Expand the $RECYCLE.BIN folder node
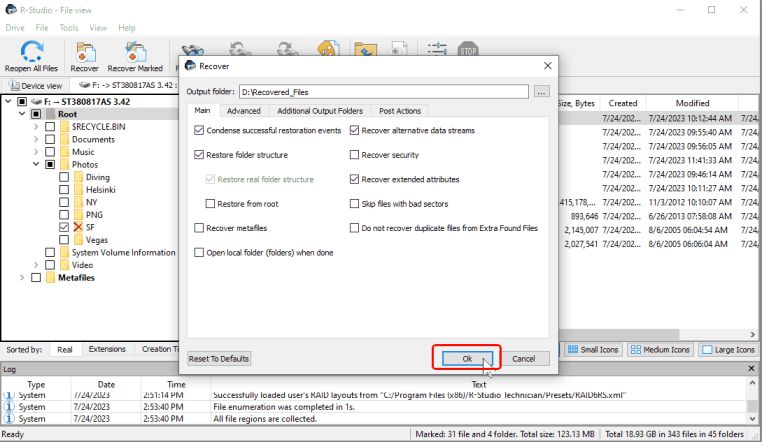The height and width of the screenshot is (442, 762). 36,127
